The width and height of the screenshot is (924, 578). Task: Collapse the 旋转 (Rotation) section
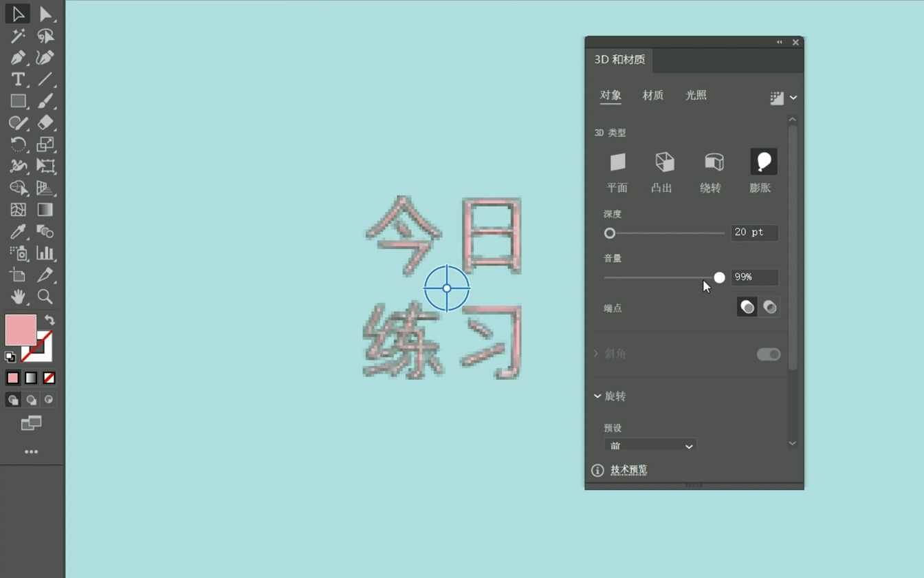(x=597, y=396)
